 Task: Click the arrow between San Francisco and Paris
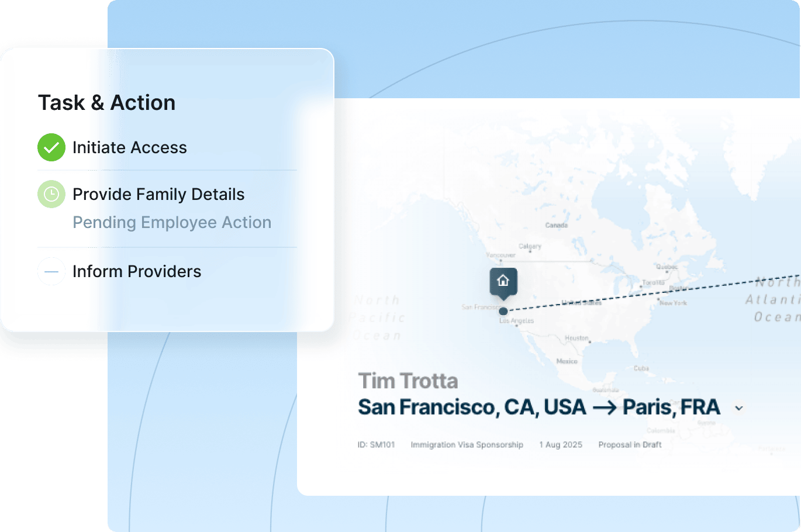click(605, 407)
